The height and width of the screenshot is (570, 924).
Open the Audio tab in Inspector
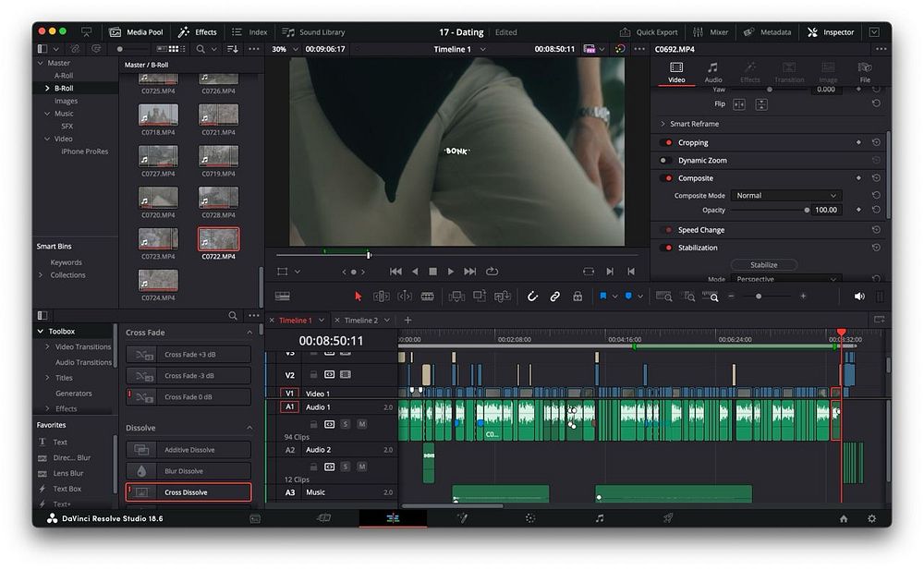coord(712,73)
